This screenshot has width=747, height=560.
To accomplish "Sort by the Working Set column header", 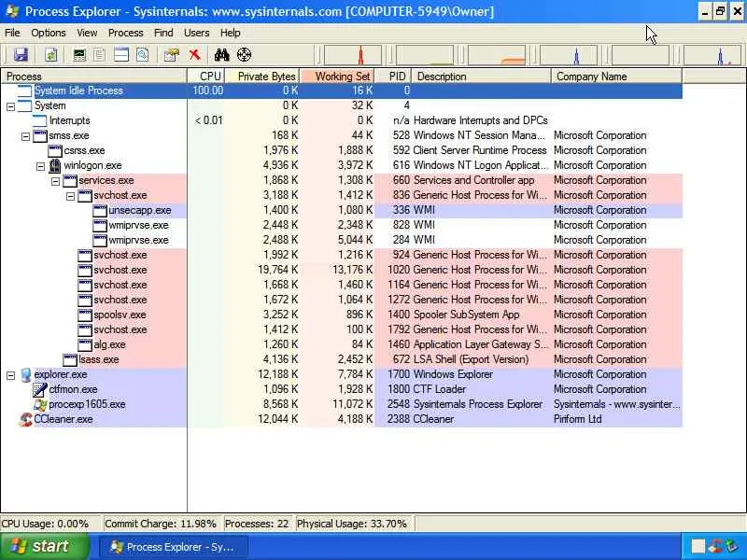I will click(337, 77).
